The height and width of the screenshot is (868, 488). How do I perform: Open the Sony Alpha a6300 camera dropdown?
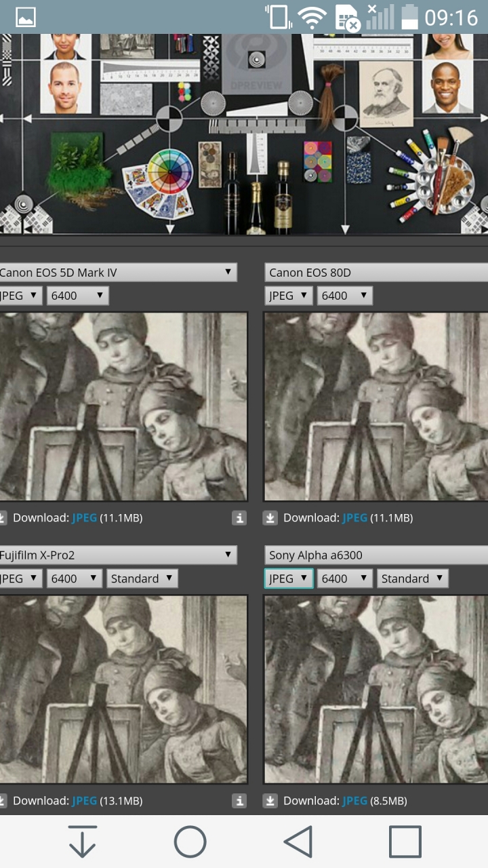point(376,555)
